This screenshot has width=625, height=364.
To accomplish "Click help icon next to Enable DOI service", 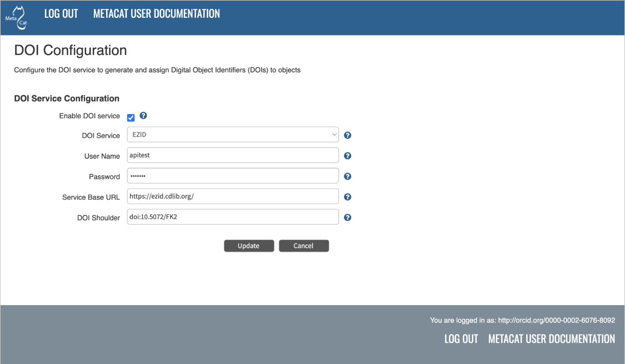I will [x=143, y=116].
